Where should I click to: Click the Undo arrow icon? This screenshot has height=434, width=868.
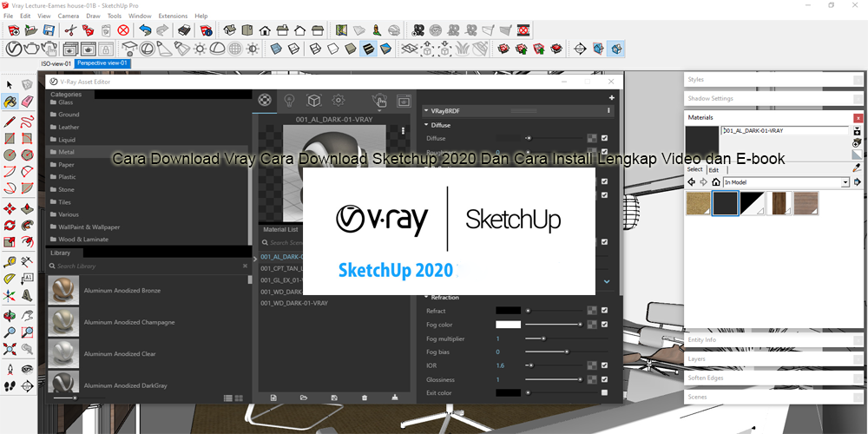[x=145, y=30]
